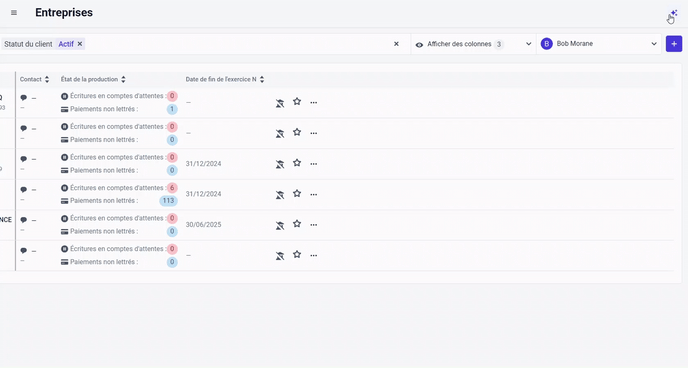
Task: Open the Afficher des colonnes dropdown
Action: click(473, 44)
